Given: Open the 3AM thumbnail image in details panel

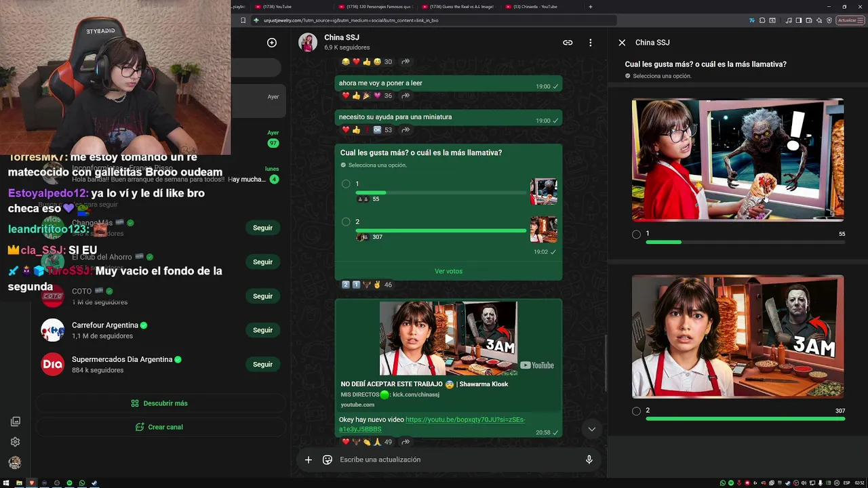Looking at the screenshot, I should (x=738, y=336).
